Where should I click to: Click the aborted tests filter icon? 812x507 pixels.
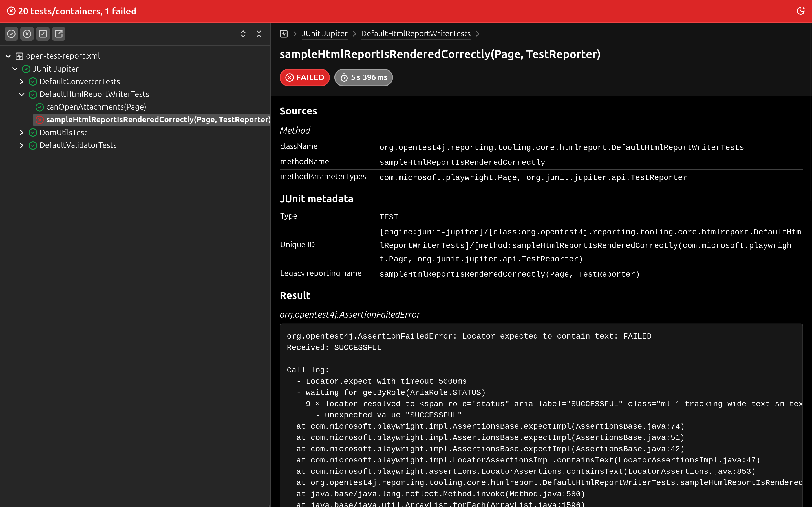(x=59, y=34)
